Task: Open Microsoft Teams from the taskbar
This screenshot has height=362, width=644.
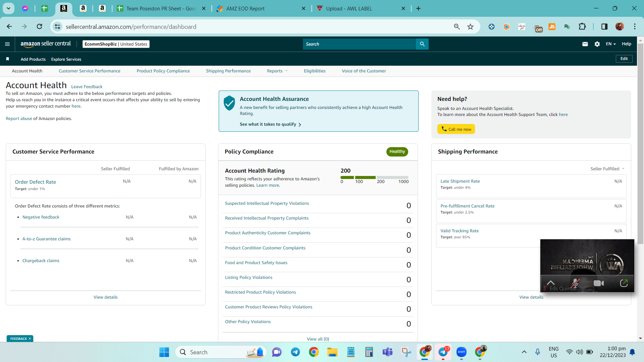Action: 387,352
